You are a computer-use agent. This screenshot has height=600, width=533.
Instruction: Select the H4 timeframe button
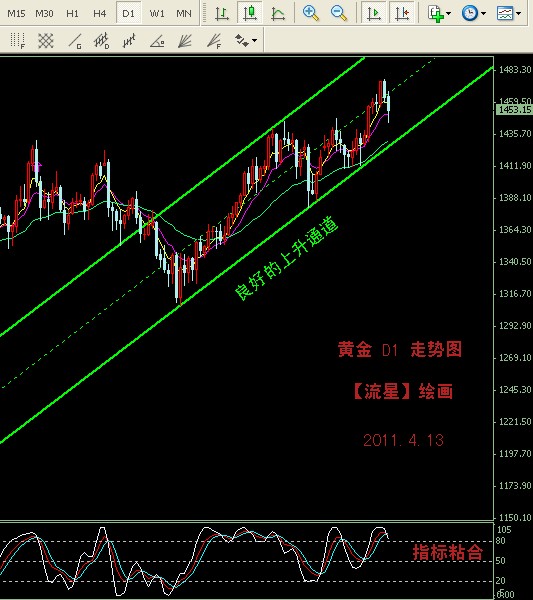pos(99,13)
